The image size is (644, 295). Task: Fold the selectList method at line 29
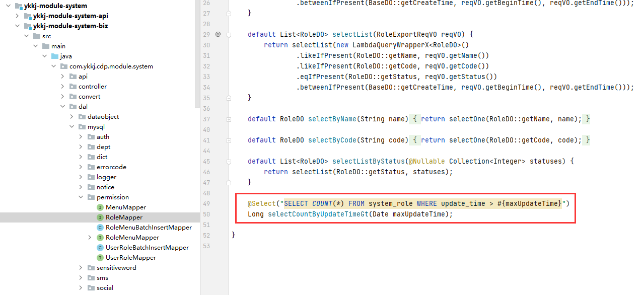coord(229,35)
